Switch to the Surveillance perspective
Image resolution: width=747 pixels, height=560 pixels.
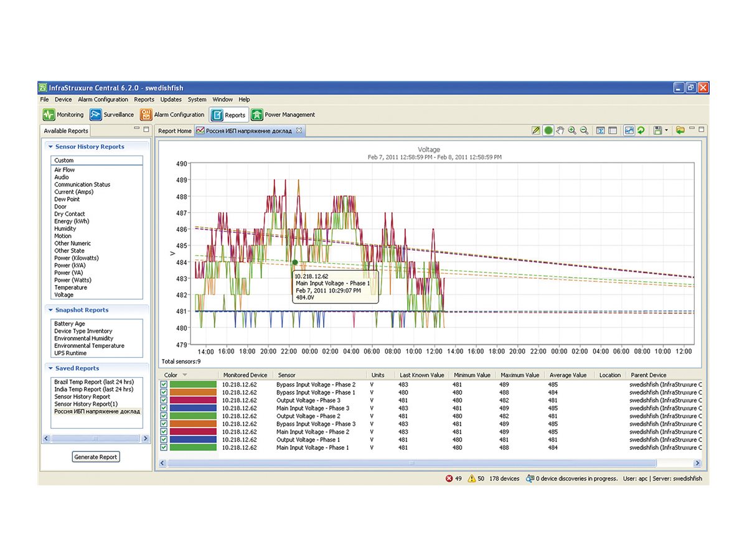(x=111, y=114)
